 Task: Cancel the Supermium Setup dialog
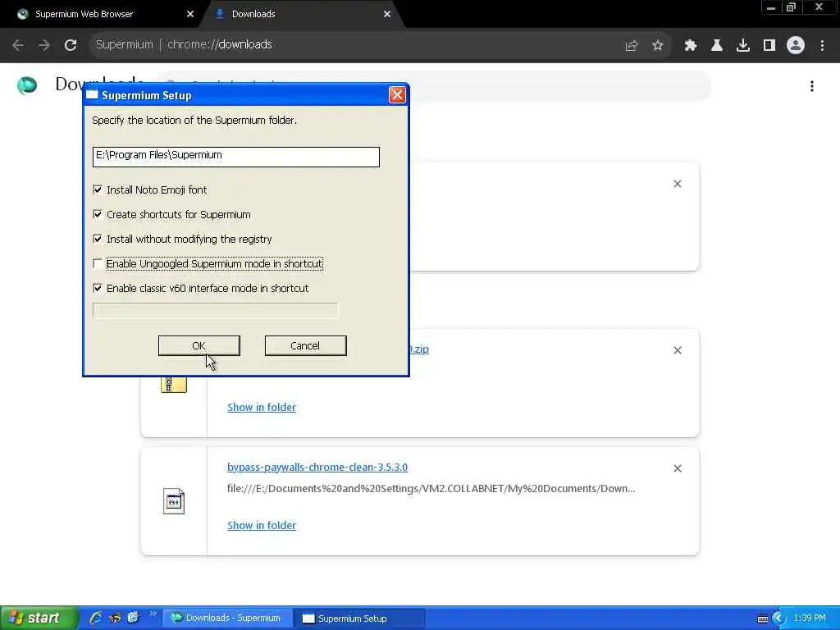tap(305, 345)
